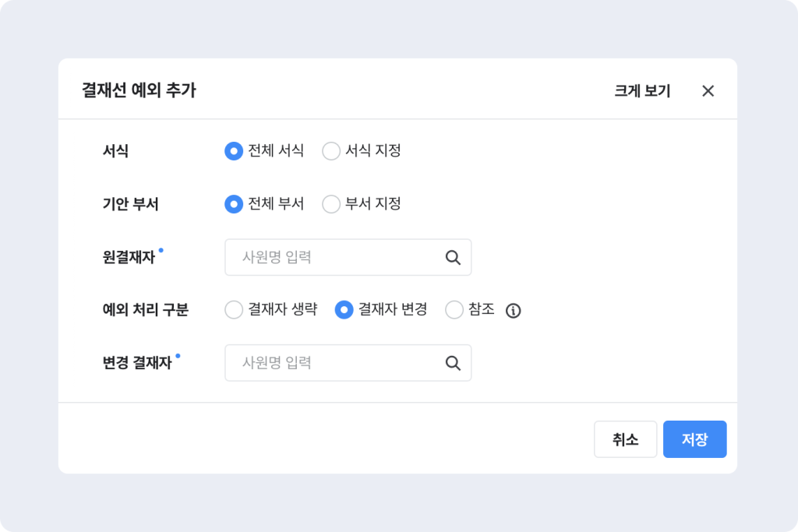Viewport: 798px width, 532px height.
Task: Focus the 변경 결재자 employee name input
Action: point(335,363)
